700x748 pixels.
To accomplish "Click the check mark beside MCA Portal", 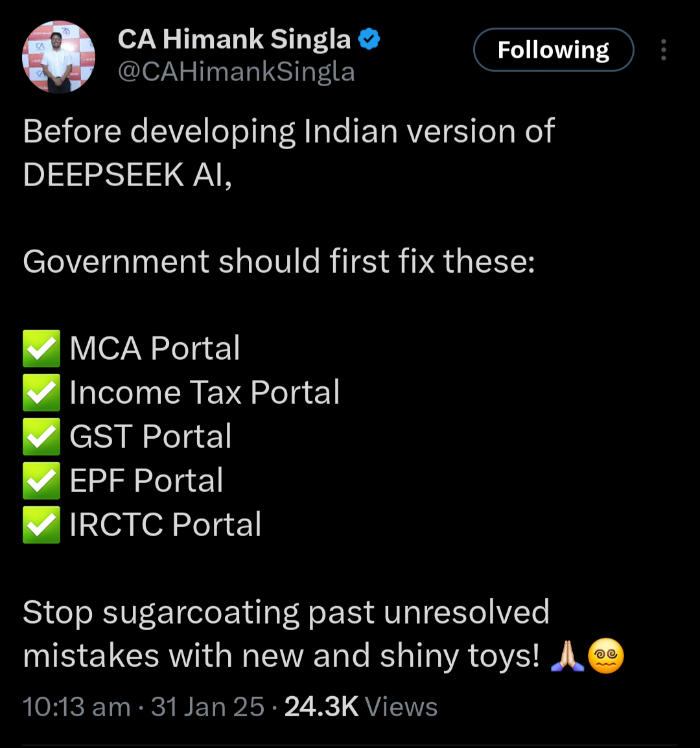I will point(41,349).
